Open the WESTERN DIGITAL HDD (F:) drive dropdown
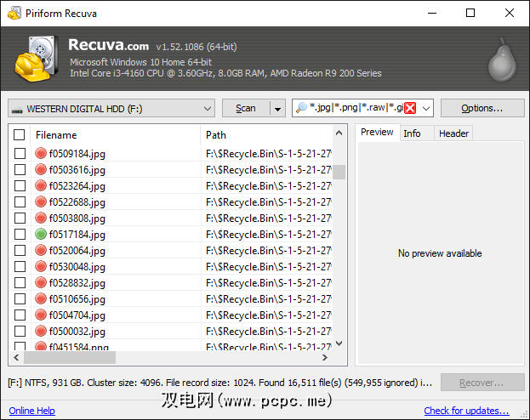The width and height of the screenshot is (530, 420). click(111, 109)
